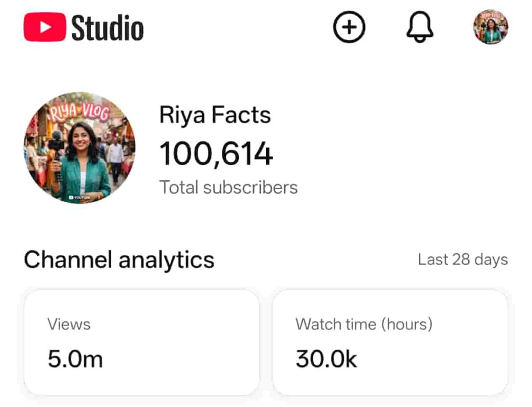Open the Watch time (hours) card
Image resolution: width=532 pixels, height=407 pixels.
[x=390, y=343]
